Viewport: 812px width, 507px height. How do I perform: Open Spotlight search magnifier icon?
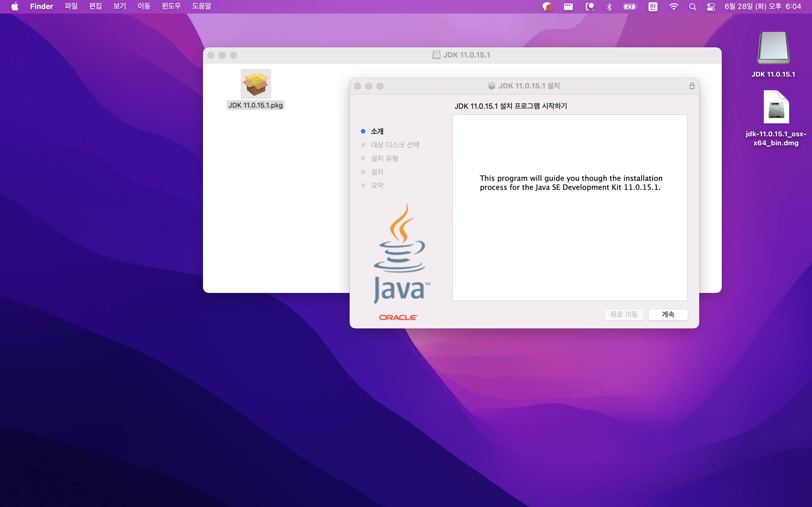(692, 7)
